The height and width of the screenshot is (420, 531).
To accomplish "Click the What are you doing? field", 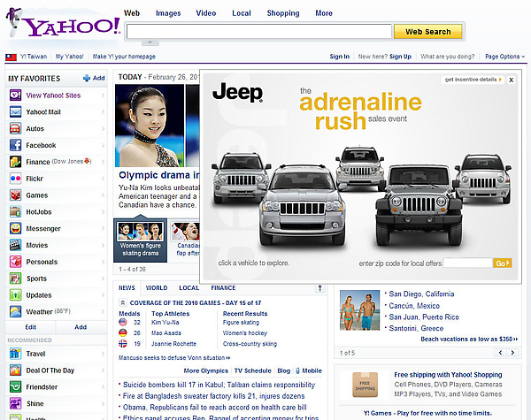I will click(447, 57).
